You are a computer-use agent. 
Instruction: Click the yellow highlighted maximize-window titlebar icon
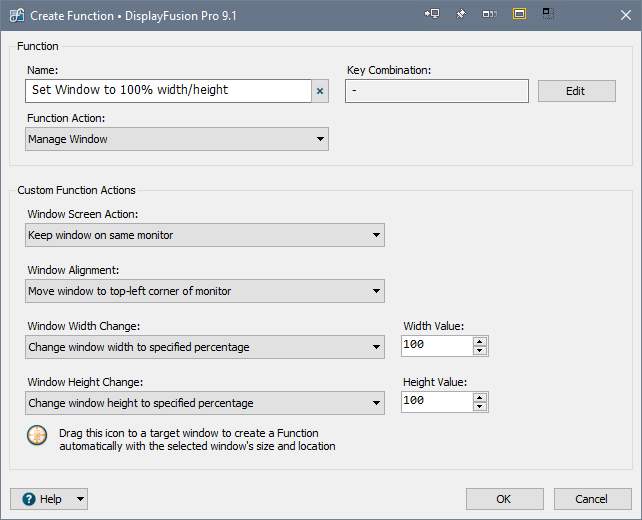click(x=519, y=14)
